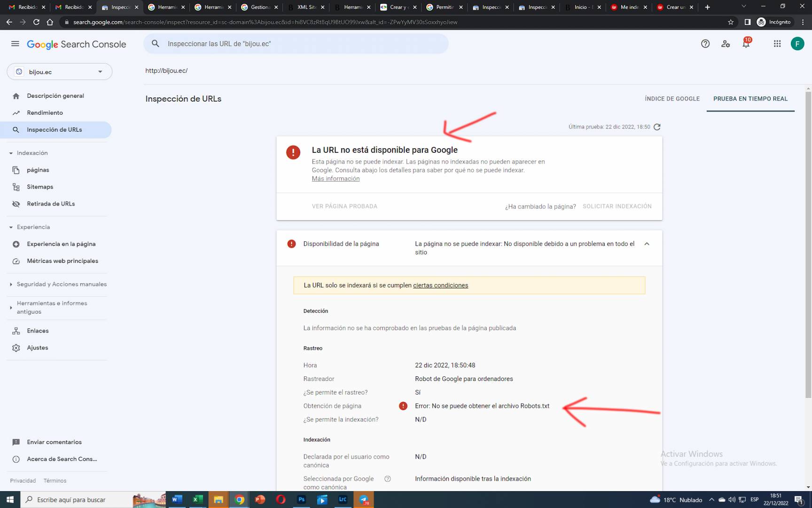Screen dimensions: 812x508
Task: Select Inspección de URLs in sidebar
Action: [x=56, y=130]
